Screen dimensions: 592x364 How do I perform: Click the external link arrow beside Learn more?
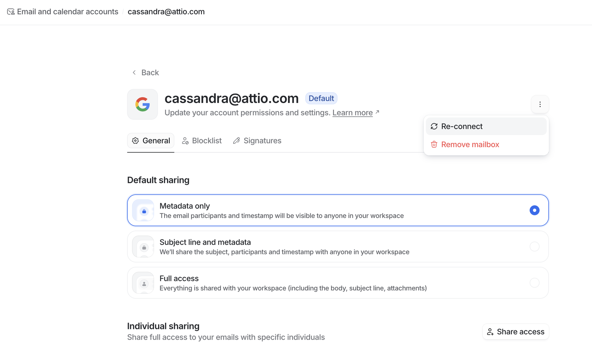coord(377,112)
